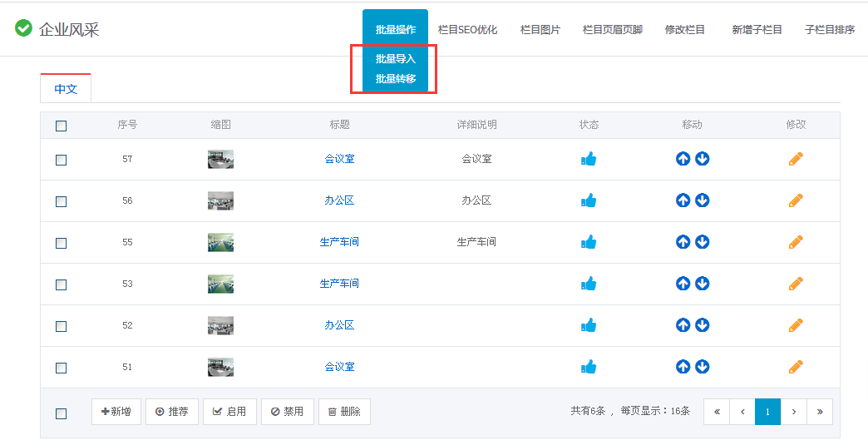Tick the checkbox for row 57
The width and height of the screenshot is (868, 445).
click(x=61, y=160)
